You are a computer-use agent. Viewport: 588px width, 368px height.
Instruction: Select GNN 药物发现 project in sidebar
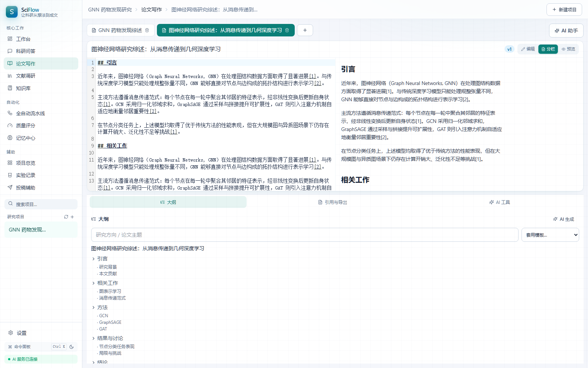(x=41, y=230)
